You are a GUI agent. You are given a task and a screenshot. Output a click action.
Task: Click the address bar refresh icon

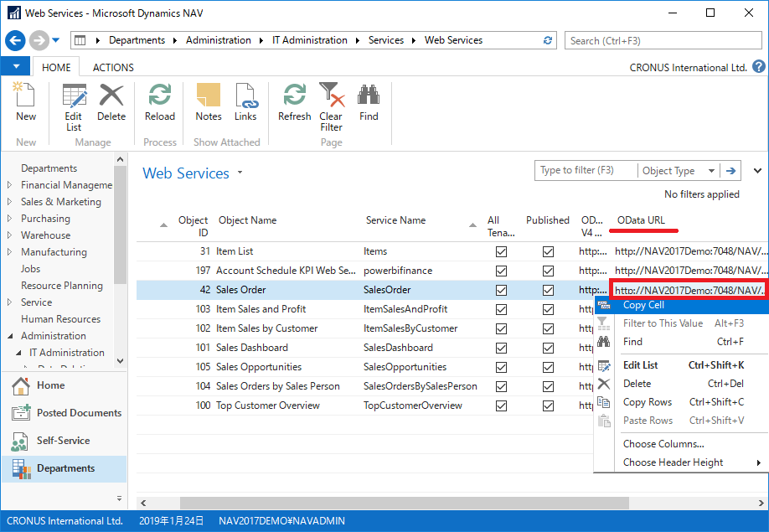click(548, 40)
